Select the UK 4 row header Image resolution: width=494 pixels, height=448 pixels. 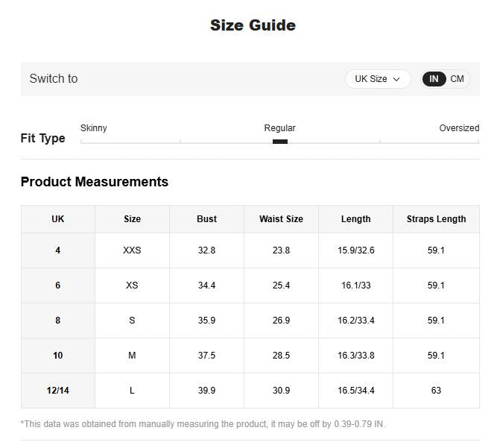point(58,250)
